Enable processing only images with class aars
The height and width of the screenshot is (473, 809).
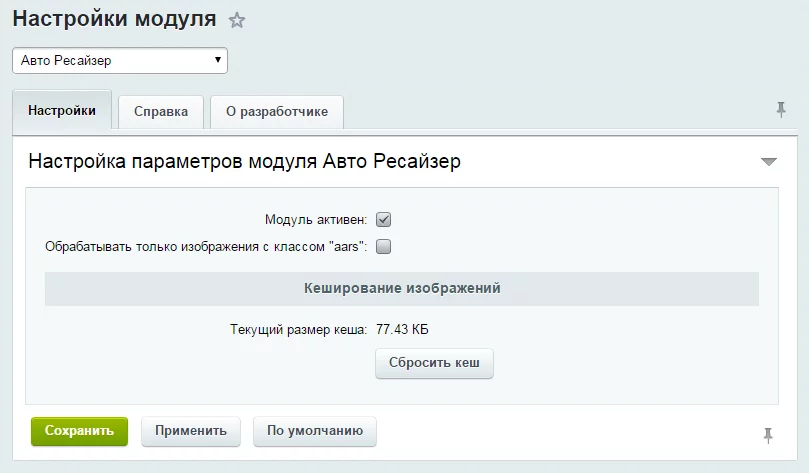[x=383, y=246]
